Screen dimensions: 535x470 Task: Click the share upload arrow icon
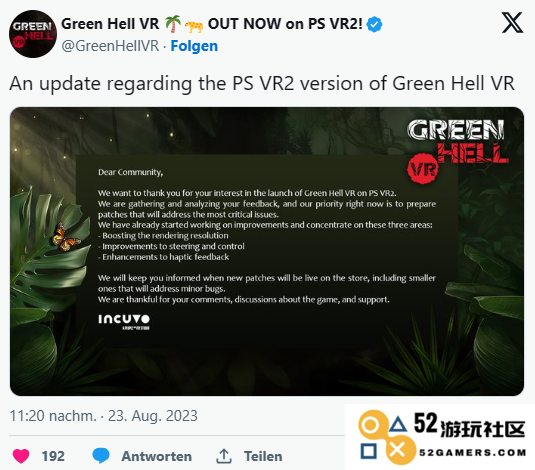(224, 456)
